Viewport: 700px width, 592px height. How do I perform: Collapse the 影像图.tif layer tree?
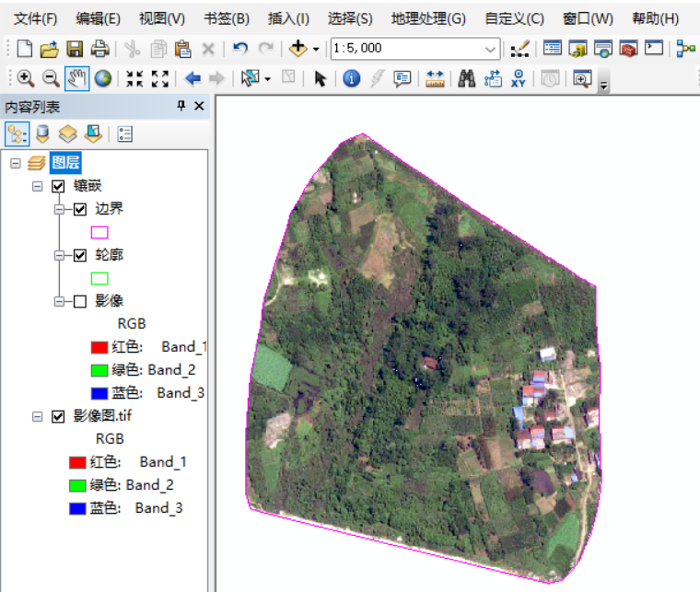38,416
